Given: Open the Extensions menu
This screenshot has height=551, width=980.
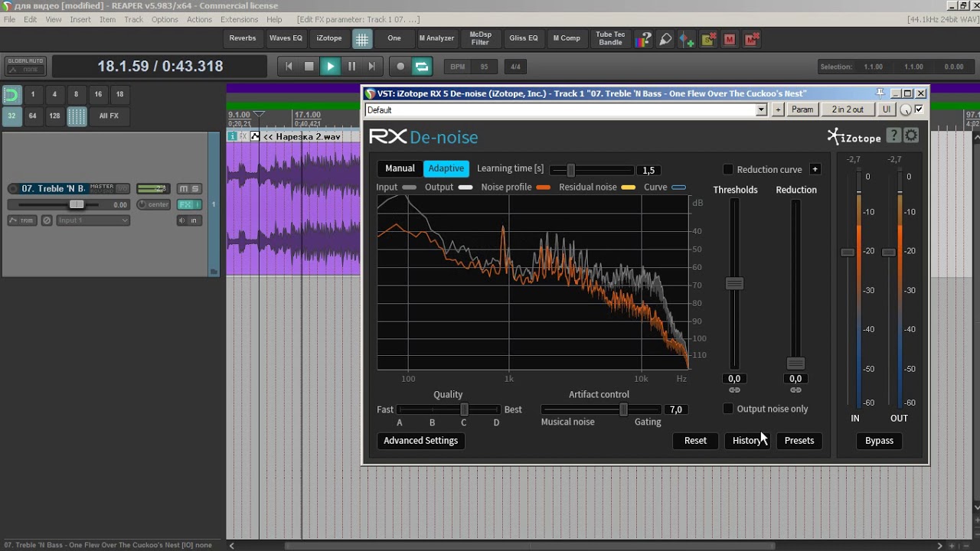Looking at the screenshot, I should pyautogui.click(x=239, y=19).
